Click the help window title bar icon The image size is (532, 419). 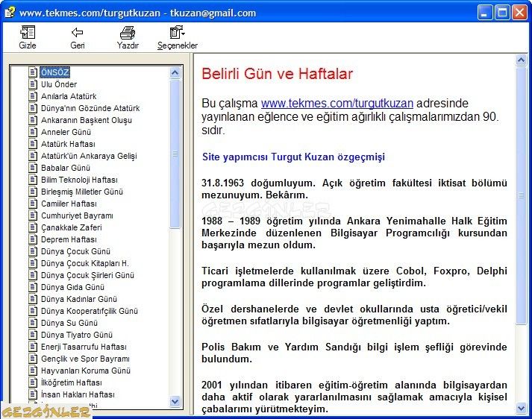(10, 13)
